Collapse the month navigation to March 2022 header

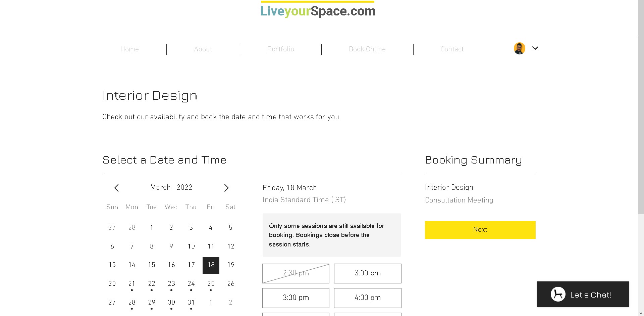click(x=171, y=187)
